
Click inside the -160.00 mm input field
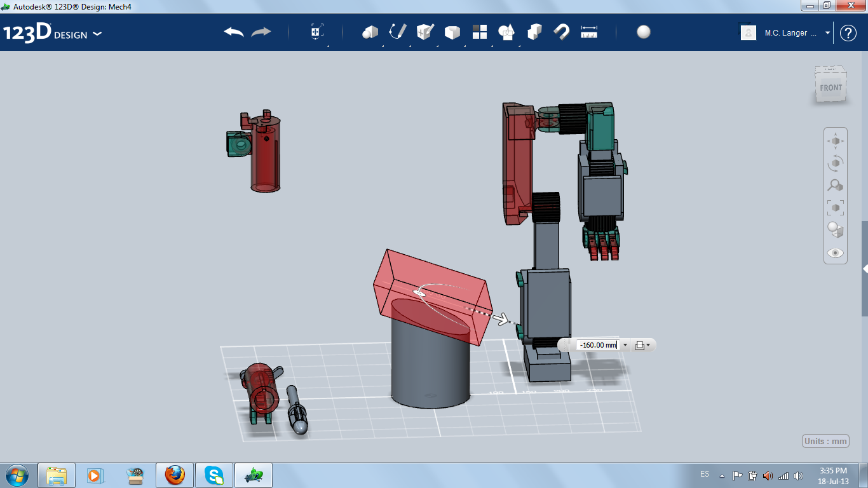click(x=597, y=345)
